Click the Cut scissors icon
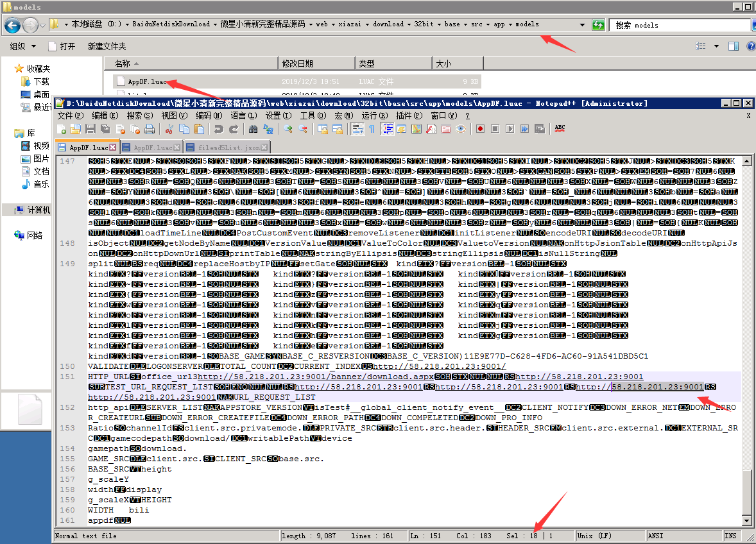 (x=169, y=129)
